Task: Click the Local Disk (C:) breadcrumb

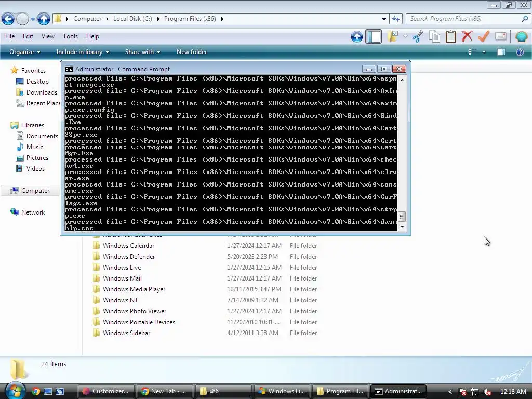Action: (132, 19)
